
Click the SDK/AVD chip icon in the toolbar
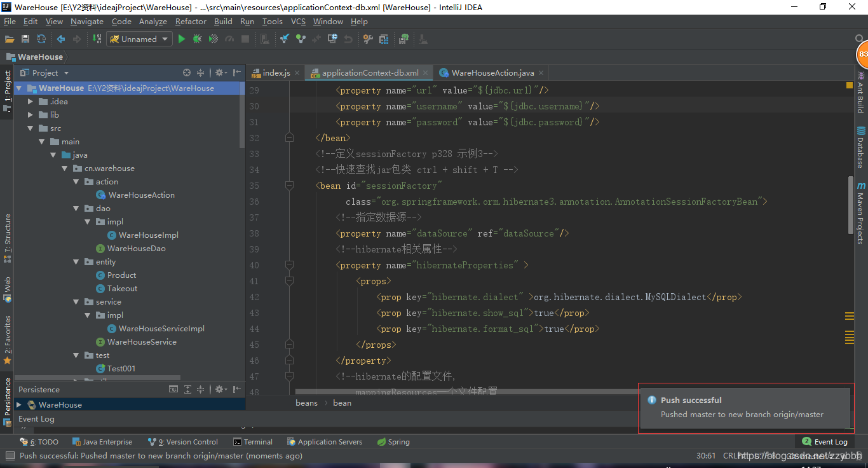(x=403, y=39)
